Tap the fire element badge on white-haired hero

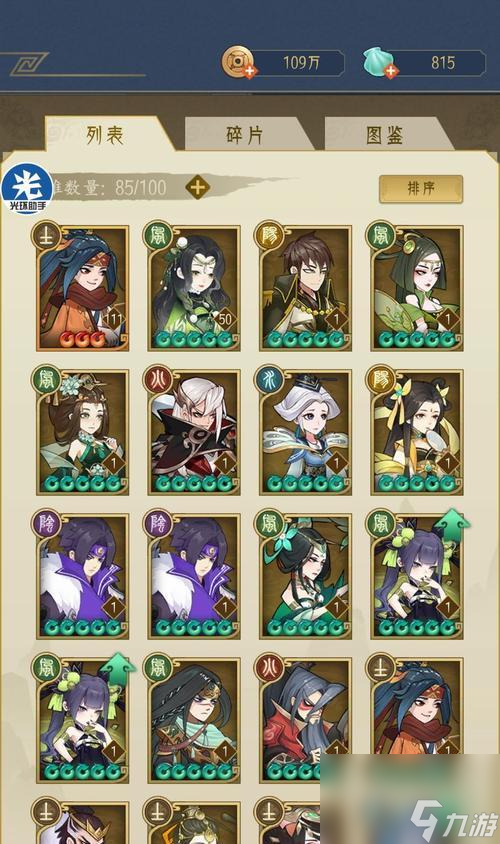[158, 379]
